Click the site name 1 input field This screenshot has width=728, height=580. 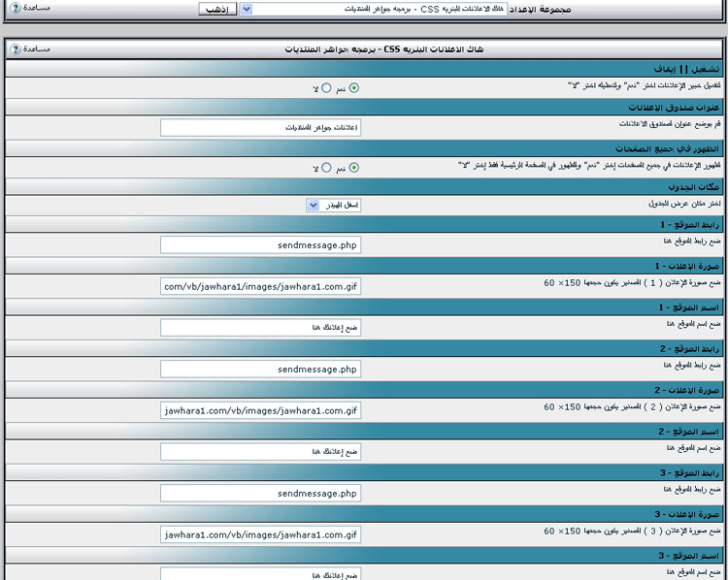coord(260,328)
